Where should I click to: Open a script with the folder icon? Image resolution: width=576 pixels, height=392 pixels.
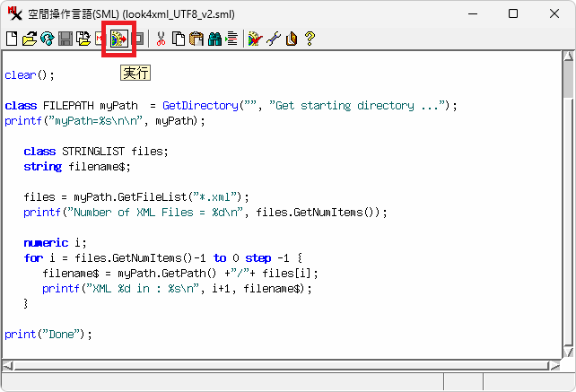pos(29,39)
